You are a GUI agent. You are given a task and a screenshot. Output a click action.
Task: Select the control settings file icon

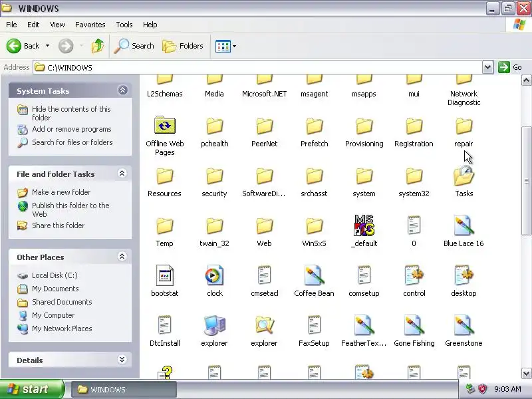[x=414, y=275]
